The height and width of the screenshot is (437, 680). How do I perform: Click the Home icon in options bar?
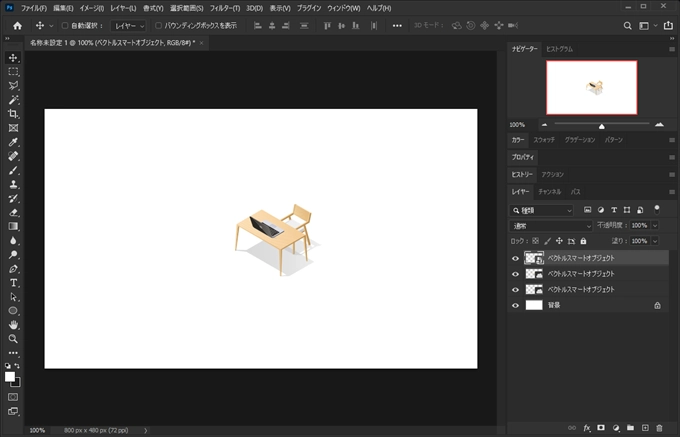[16, 26]
